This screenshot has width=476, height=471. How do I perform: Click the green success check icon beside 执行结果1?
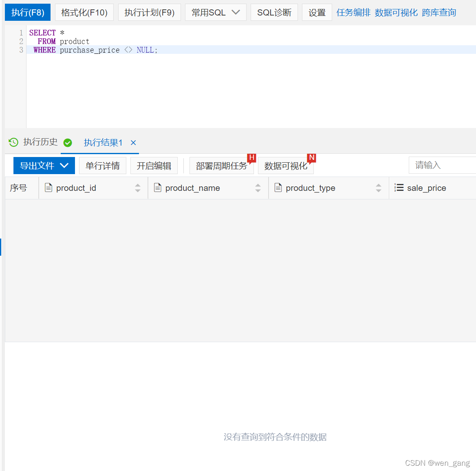[x=68, y=143]
